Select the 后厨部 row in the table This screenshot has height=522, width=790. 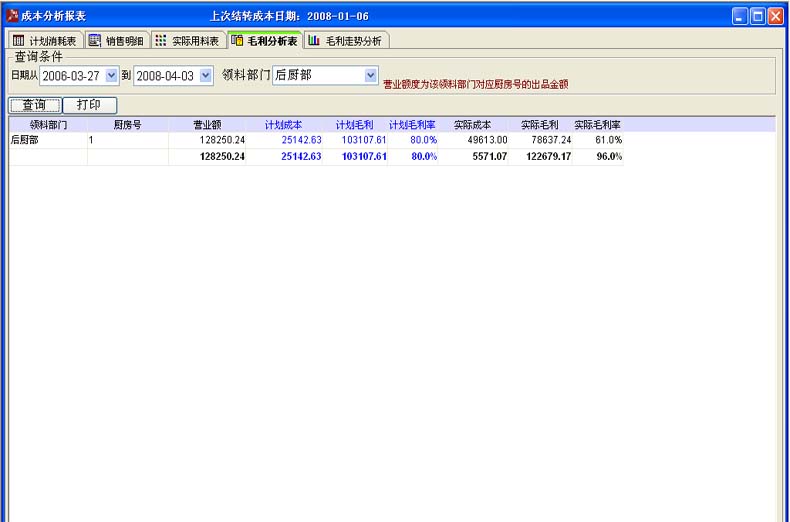(x=48, y=141)
